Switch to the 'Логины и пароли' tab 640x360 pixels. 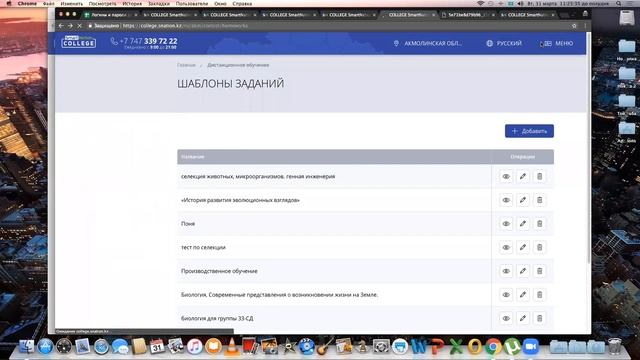tap(110, 15)
